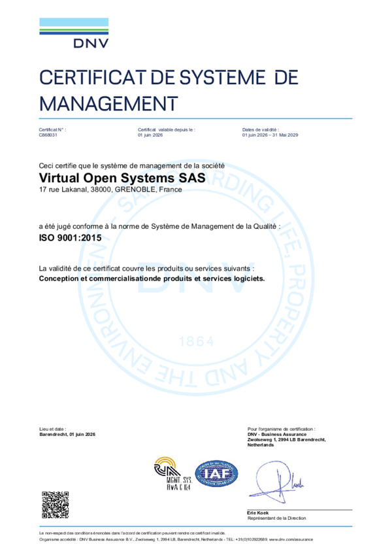Select signatory name 'Erie Koek'
The height and width of the screenshot is (555, 392).
258,513
